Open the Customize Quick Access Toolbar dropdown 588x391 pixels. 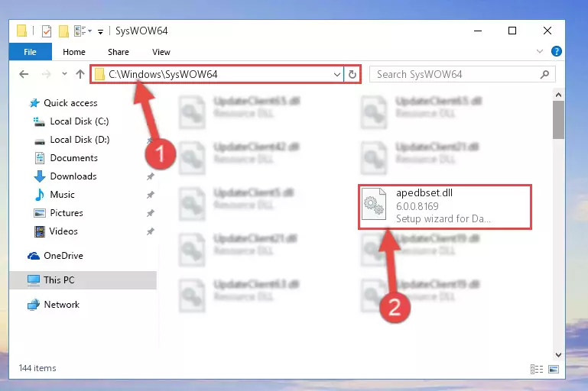pyautogui.click(x=100, y=31)
